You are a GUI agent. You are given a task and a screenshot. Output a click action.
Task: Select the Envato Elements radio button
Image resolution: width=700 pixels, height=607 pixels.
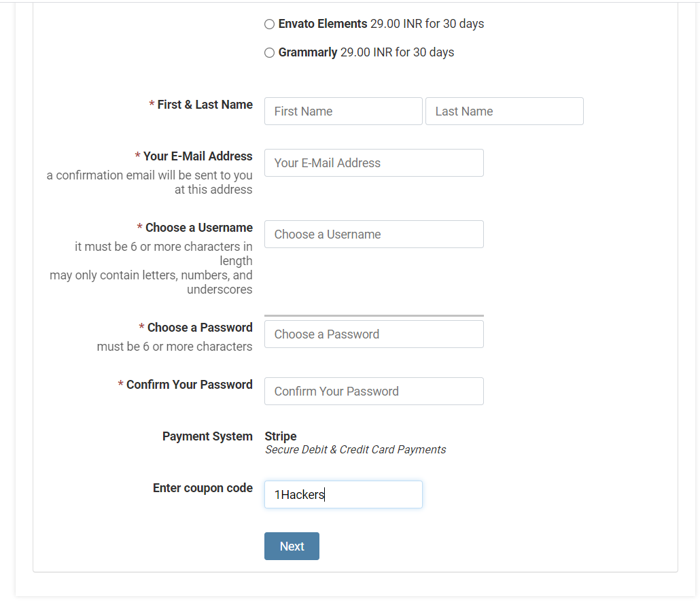269,24
